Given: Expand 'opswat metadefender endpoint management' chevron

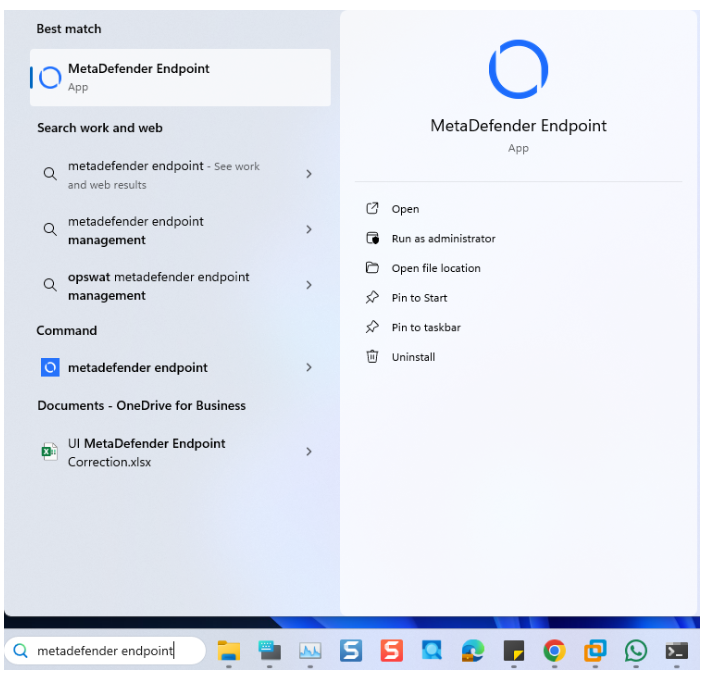Looking at the screenshot, I should (308, 285).
